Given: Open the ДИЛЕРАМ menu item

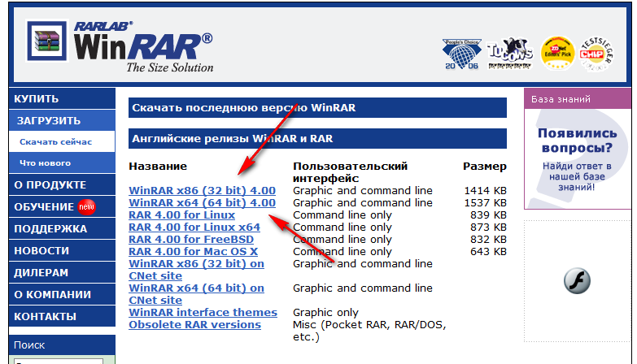Looking at the screenshot, I should click(62, 272).
